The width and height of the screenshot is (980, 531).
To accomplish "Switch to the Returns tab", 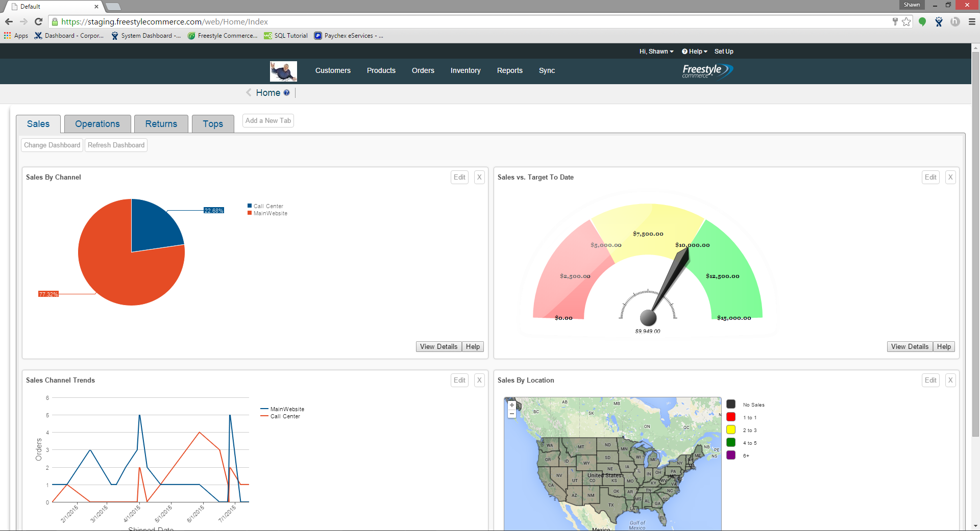I will 161,123.
